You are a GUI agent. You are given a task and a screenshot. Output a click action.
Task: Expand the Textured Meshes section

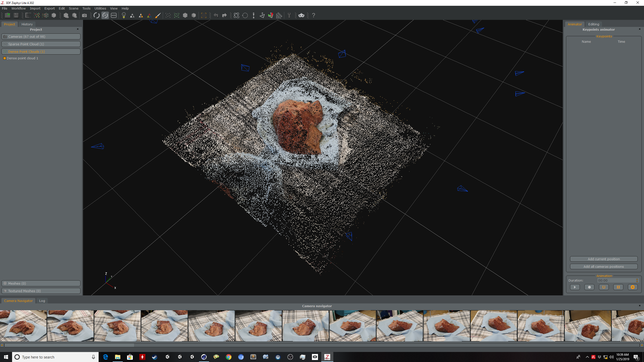(41, 291)
